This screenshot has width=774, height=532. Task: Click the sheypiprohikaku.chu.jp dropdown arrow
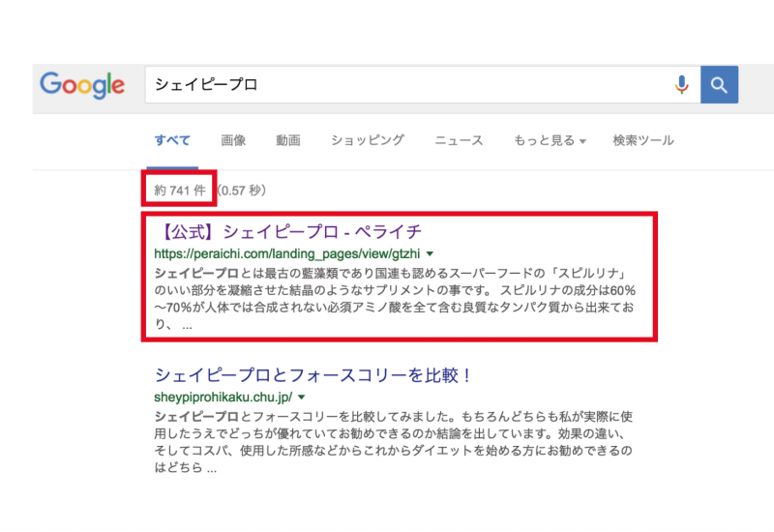[302, 398]
